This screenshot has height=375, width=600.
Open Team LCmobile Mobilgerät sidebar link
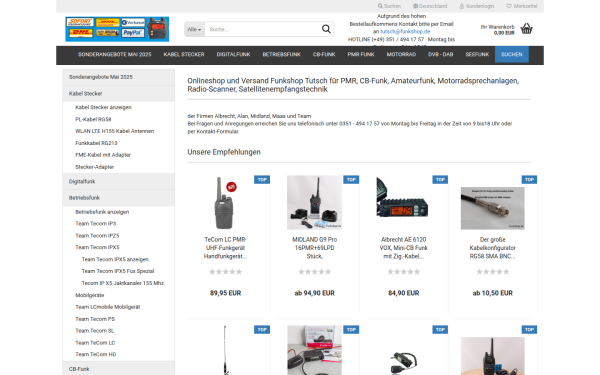point(108,307)
